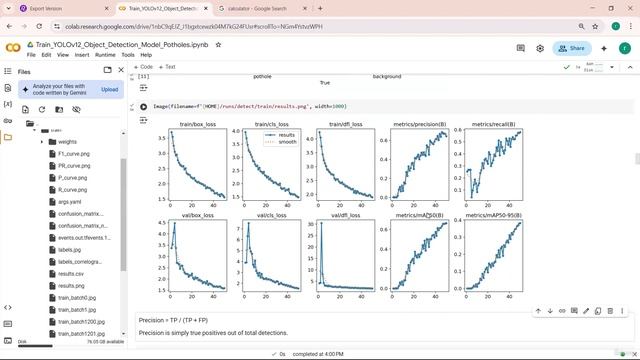Mirror the cell in a tab
Screen dimensions: 640x360
tap(598, 311)
